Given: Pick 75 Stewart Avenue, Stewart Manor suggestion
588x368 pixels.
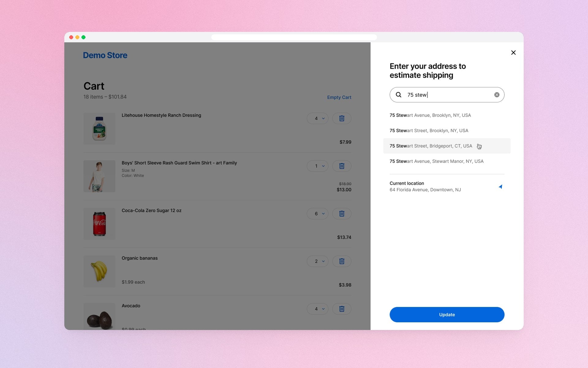Looking at the screenshot, I should (x=447, y=161).
